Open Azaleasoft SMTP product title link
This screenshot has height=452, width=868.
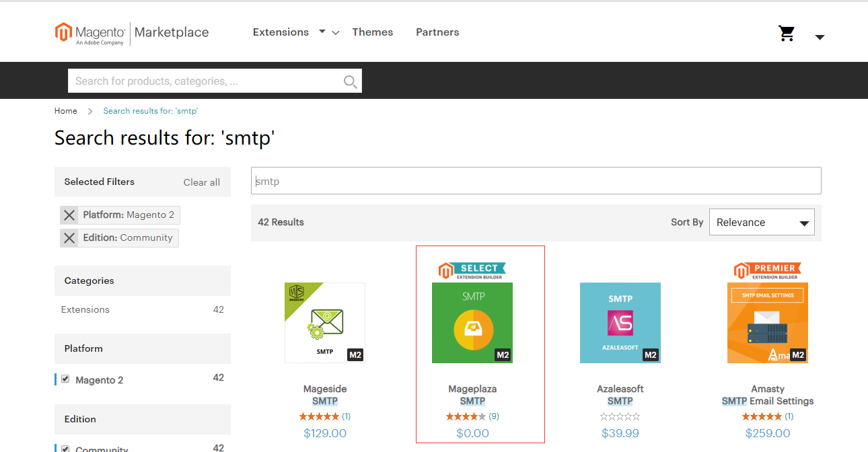click(x=620, y=395)
